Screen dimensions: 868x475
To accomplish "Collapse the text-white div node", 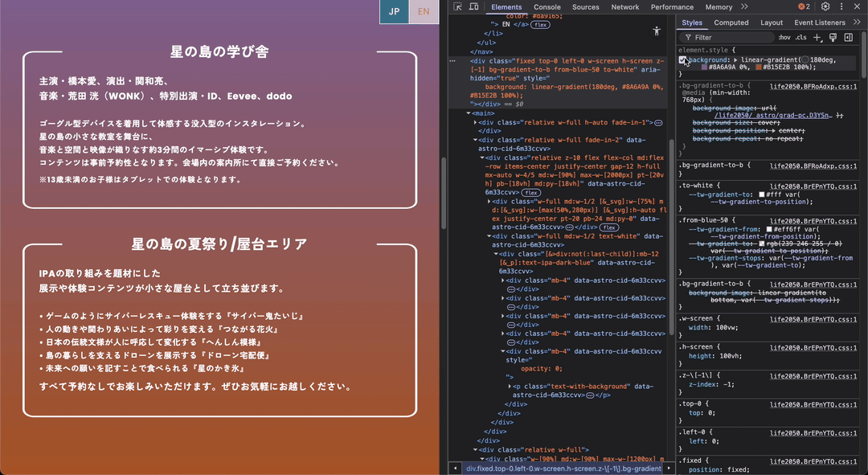I will click(489, 236).
